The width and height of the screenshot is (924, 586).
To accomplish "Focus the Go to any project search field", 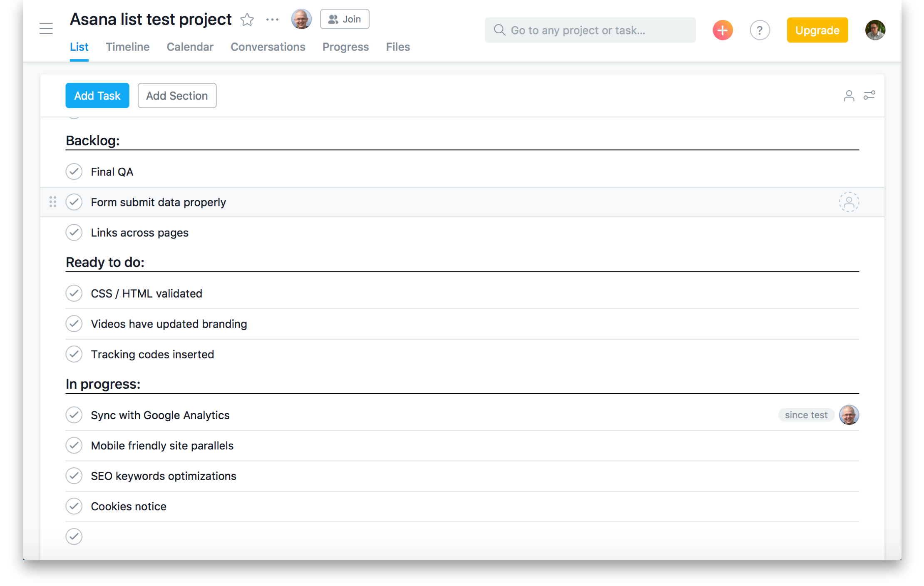I will (x=590, y=30).
